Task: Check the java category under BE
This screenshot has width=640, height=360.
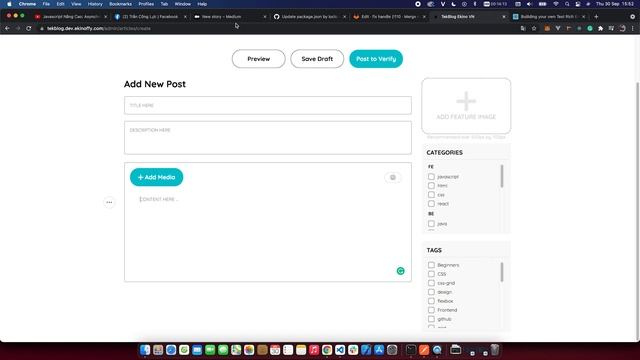Action: (x=431, y=224)
